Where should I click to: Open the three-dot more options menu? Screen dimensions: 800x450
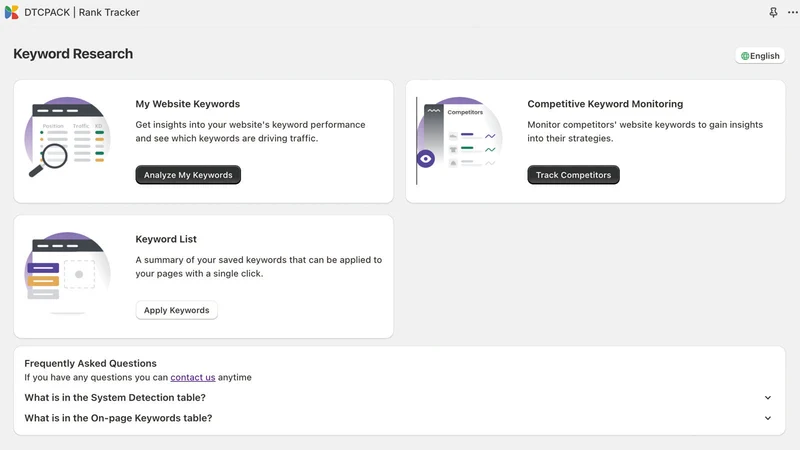pos(792,12)
